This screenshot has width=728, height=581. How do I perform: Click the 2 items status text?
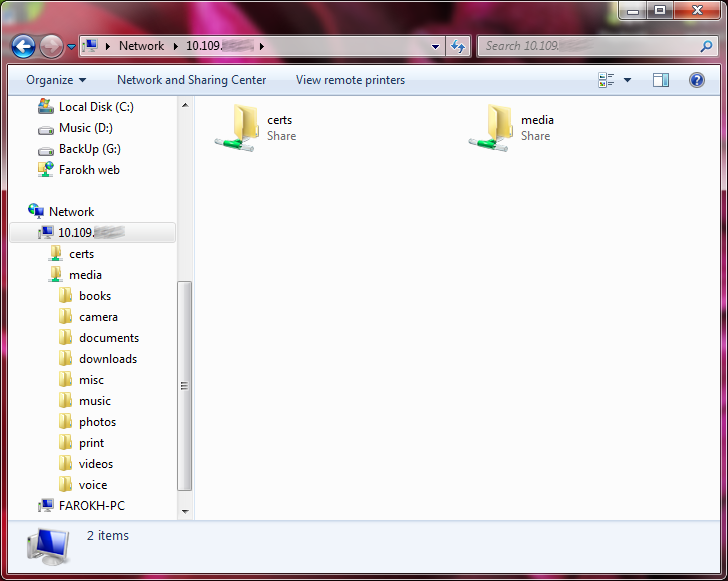pyautogui.click(x=108, y=535)
